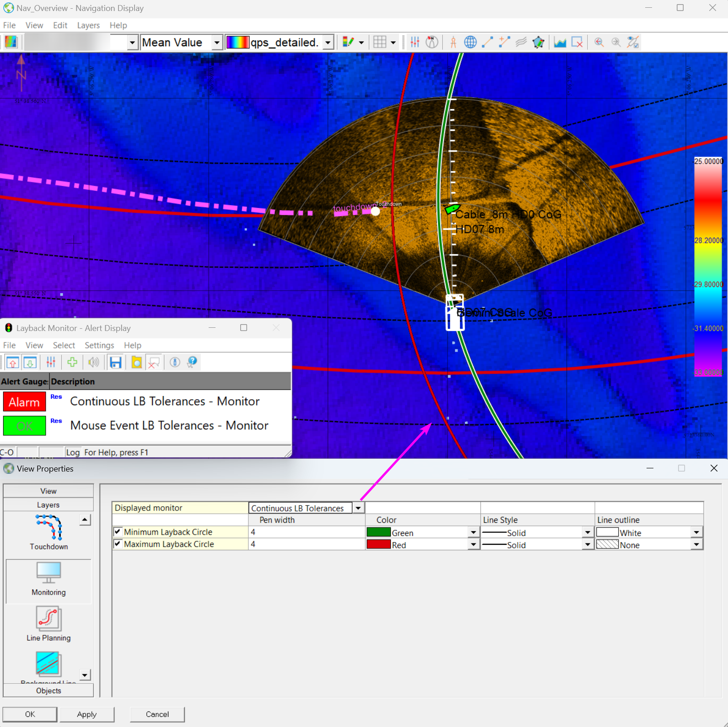Click the green plus icon in Alert Display
728x727 pixels.
point(72,363)
